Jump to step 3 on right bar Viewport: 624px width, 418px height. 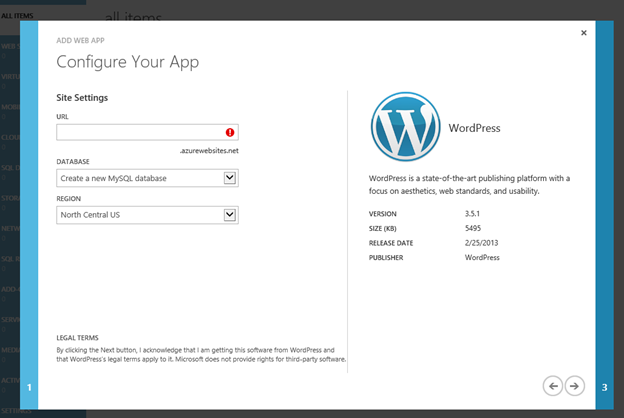pos(604,387)
